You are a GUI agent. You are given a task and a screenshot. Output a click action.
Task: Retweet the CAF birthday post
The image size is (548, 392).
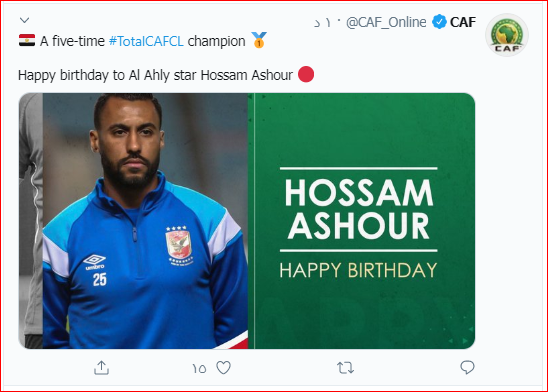pos(345,368)
